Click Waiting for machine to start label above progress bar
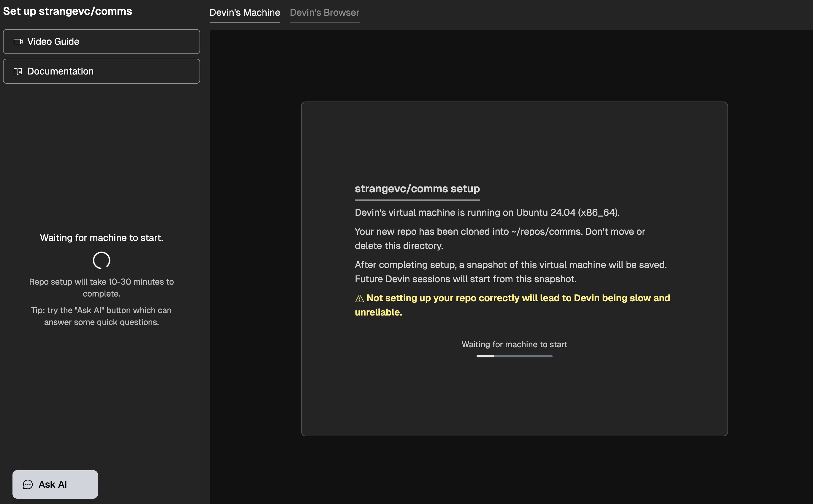This screenshot has width=813, height=504. pos(514,344)
